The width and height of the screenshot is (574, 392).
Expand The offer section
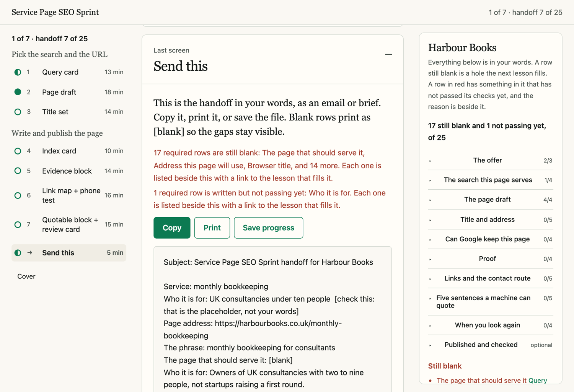pos(491,160)
